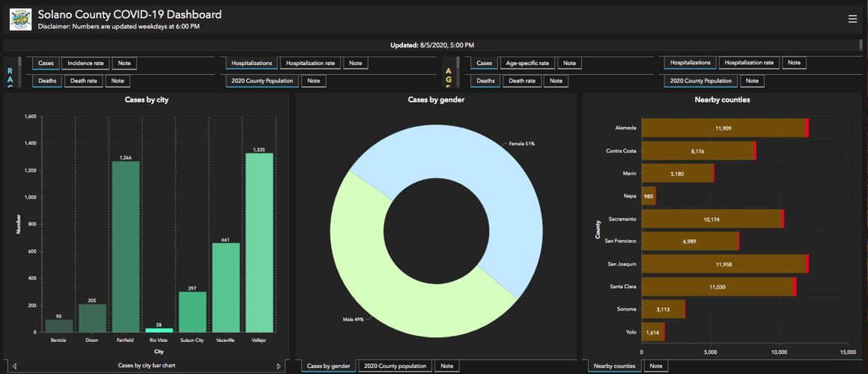
Task: Switch to 2020 County population tab under gender chart
Action: 395,366
